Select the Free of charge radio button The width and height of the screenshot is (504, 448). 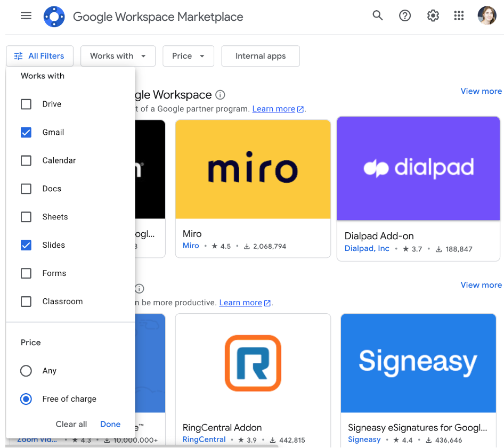26,399
